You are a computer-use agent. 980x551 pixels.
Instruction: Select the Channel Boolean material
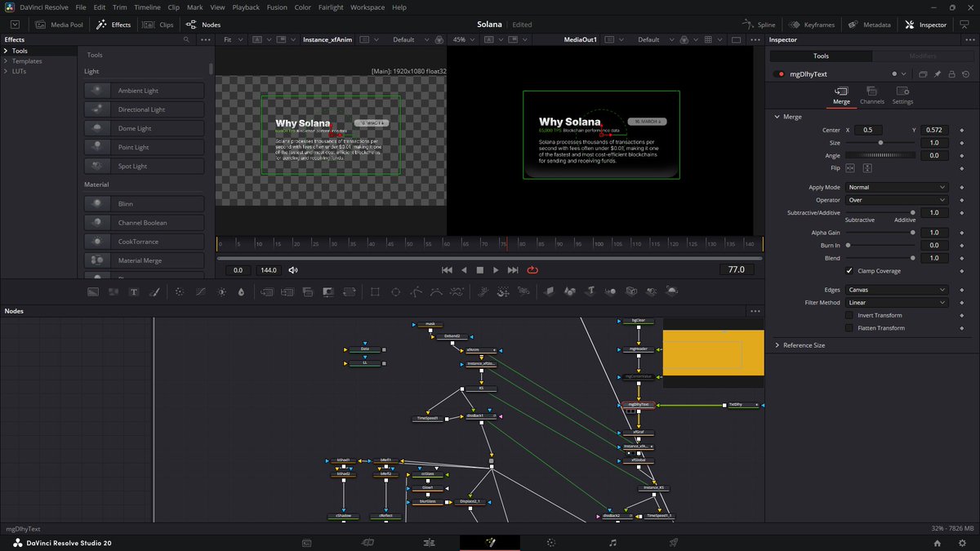click(145, 222)
